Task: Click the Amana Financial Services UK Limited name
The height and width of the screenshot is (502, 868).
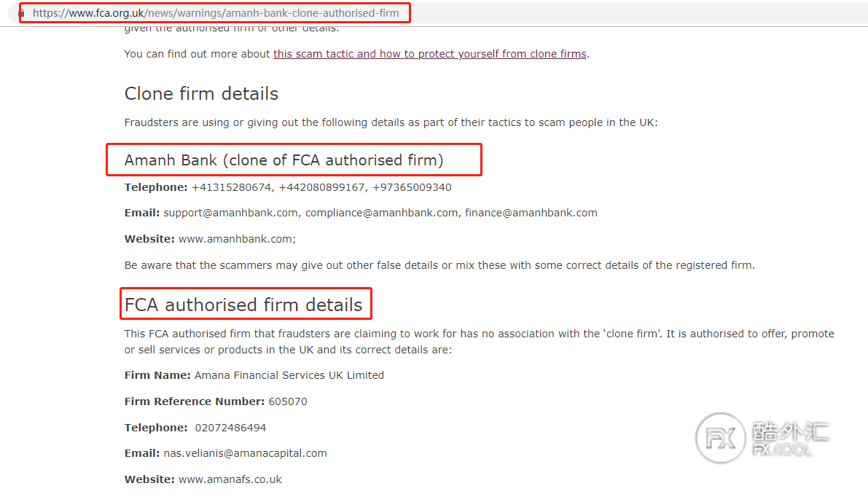Action: pyautogui.click(x=289, y=375)
